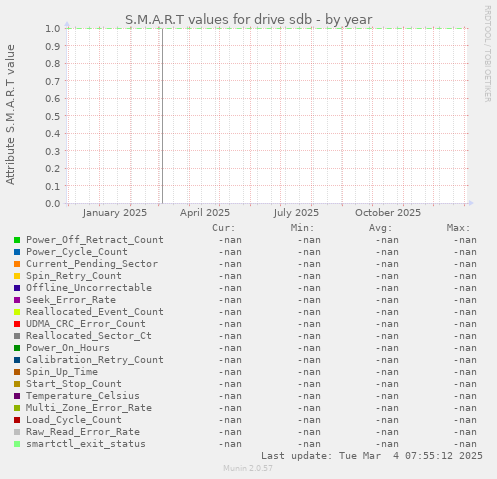Click the graph title S.M.A.R.T values for drive sdb
The height and width of the screenshot is (479, 497).
click(x=249, y=20)
